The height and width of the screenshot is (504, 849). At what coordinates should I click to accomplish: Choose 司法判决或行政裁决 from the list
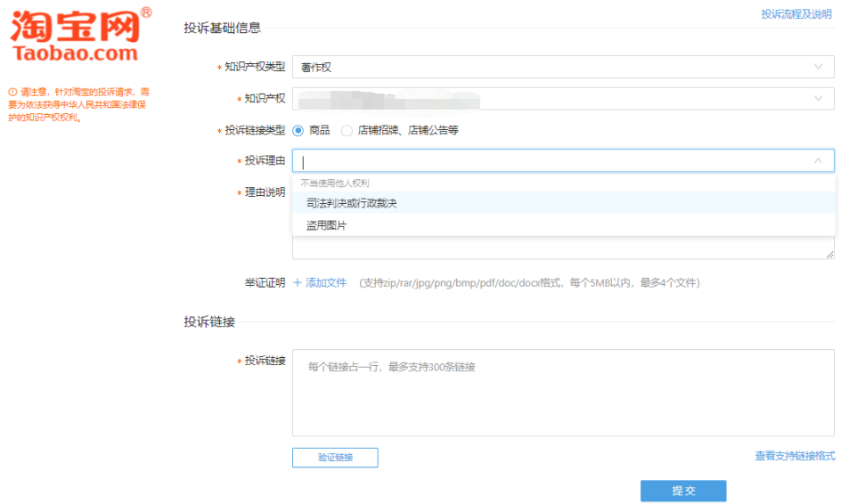tap(351, 203)
